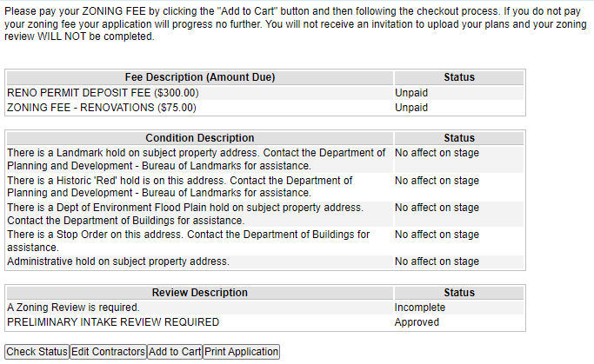Select the ZONING FEE - RENOVATIONS row

click(x=101, y=108)
